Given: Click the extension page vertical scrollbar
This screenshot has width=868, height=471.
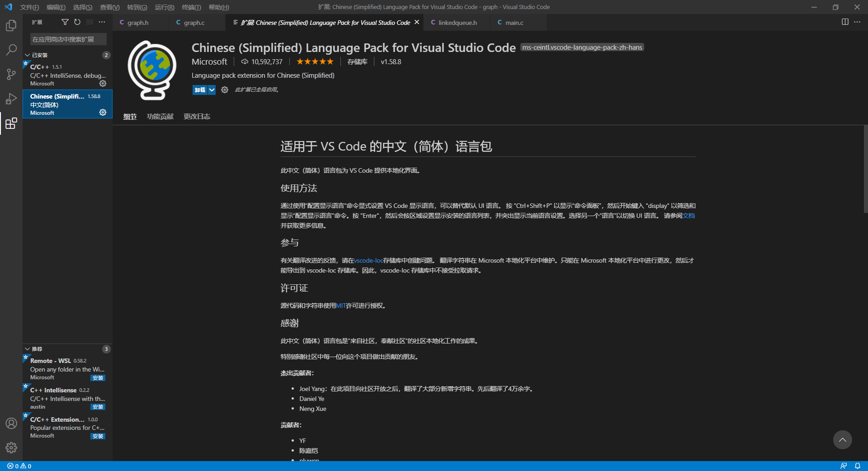Looking at the screenshot, I should point(865,170).
